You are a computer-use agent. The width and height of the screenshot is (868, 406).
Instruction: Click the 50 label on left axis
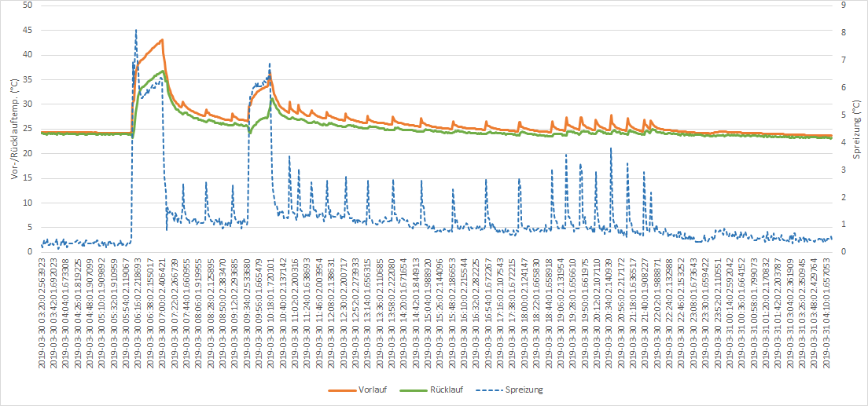(28, 5)
